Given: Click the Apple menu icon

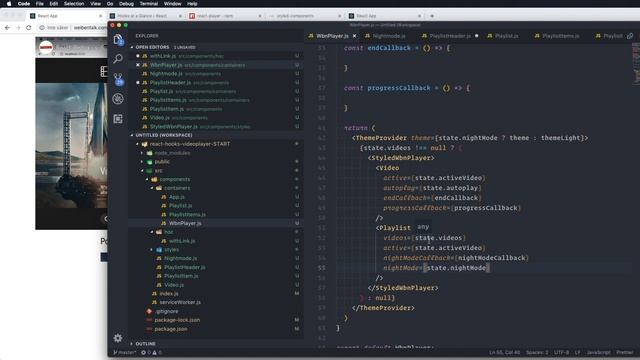Looking at the screenshot, I should click(9, 4).
